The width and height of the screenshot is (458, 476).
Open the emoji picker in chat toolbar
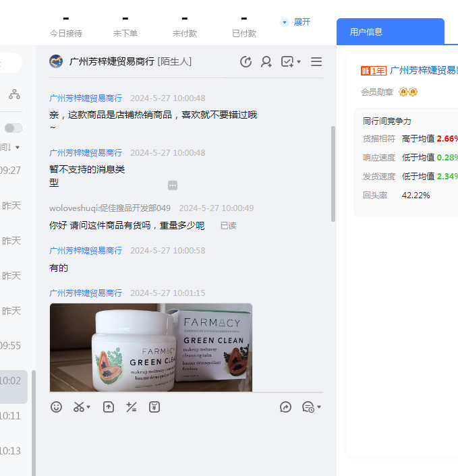click(x=57, y=407)
